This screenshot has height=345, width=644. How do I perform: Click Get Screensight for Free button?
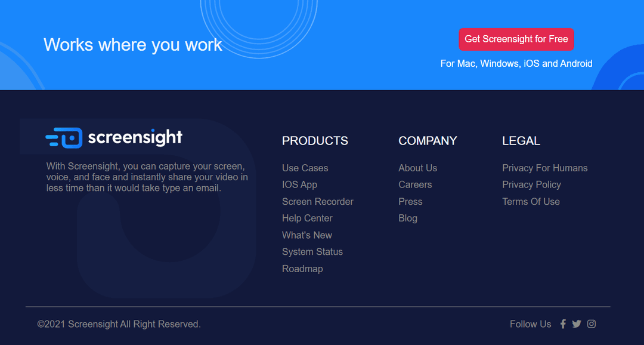point(516,39)
